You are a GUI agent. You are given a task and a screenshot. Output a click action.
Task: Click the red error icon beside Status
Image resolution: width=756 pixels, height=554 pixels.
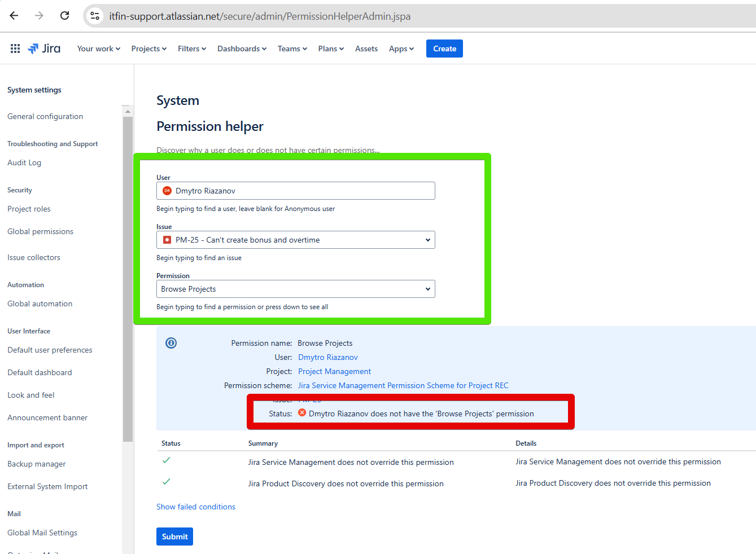point(302,413)
